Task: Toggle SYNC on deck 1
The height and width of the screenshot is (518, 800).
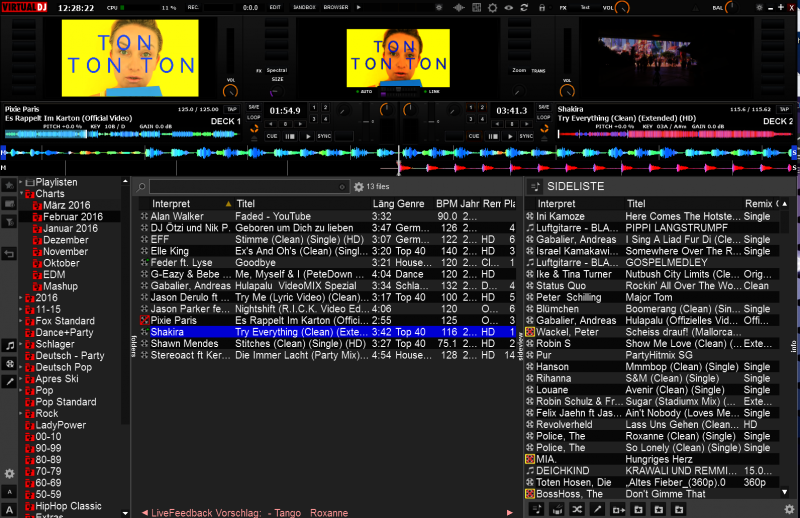Action: [324, 136]
